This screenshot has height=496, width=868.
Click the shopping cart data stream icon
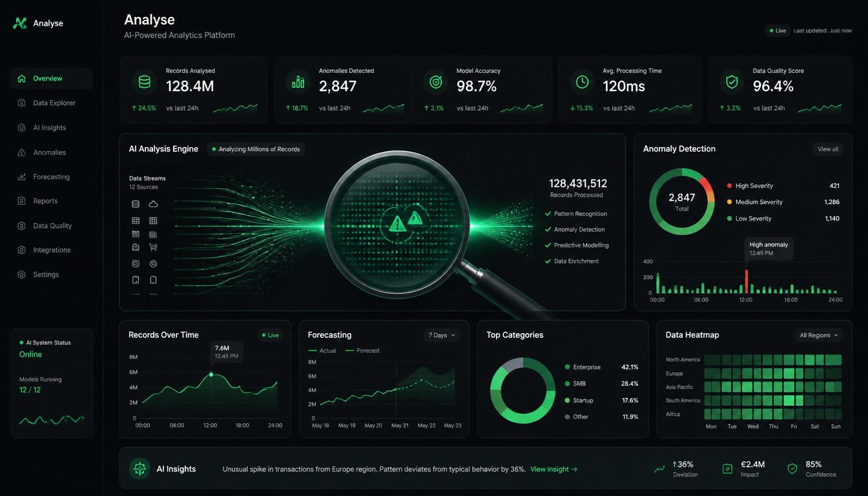tap(153, 247)
